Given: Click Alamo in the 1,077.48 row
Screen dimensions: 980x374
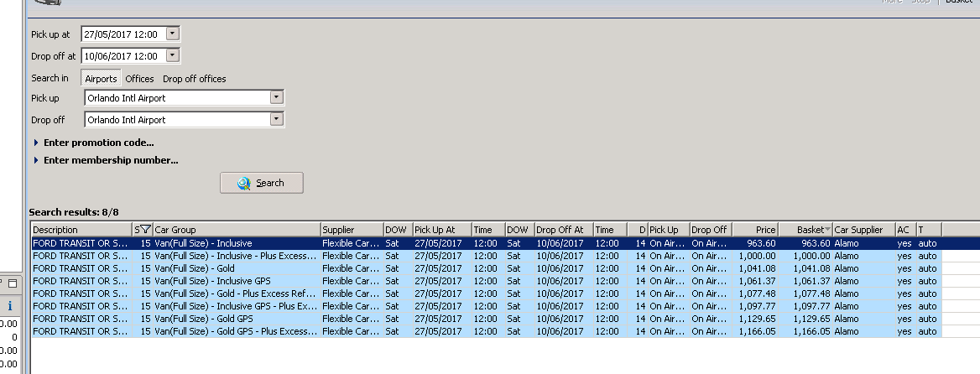Looking at the screenshot, I should 847,293.
